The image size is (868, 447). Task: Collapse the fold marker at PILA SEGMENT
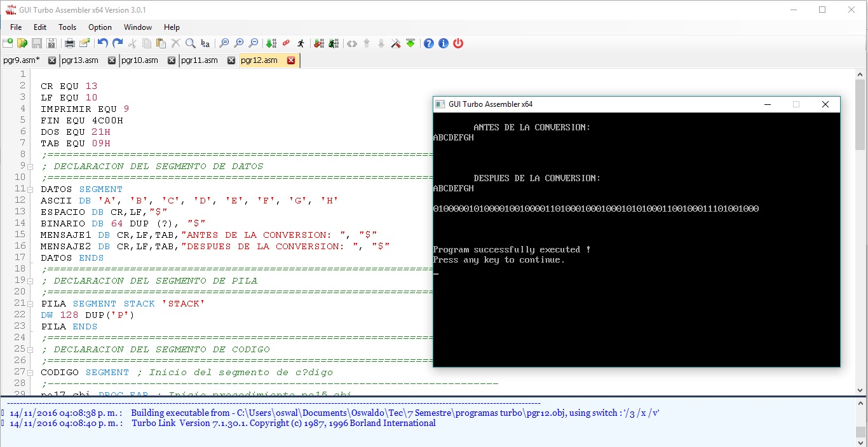coord(29,303)
